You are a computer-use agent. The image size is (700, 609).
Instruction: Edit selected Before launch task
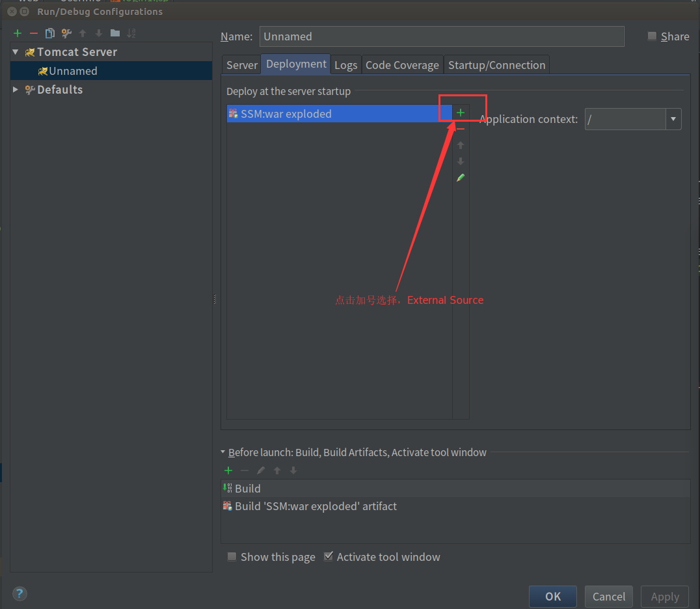pyautogui.click(x=261, y=470)
